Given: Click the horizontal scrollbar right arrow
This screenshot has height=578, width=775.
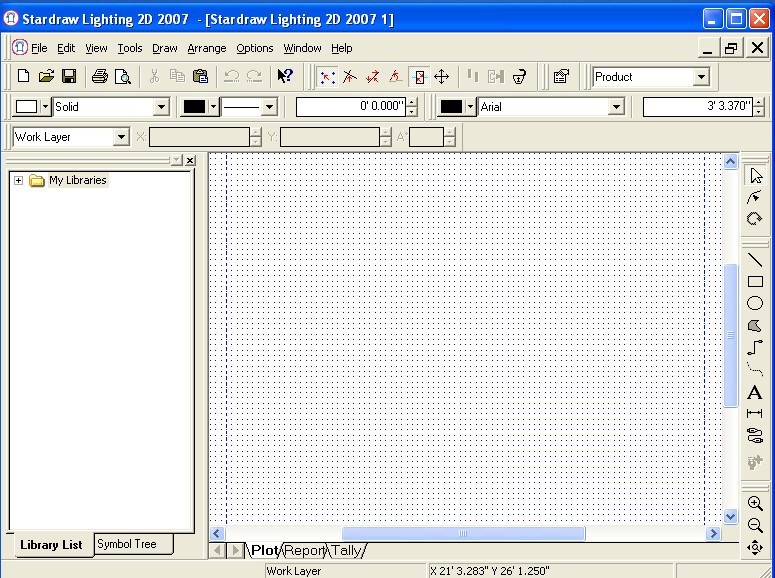Looking at the screenshot, I should click(713, 534).
